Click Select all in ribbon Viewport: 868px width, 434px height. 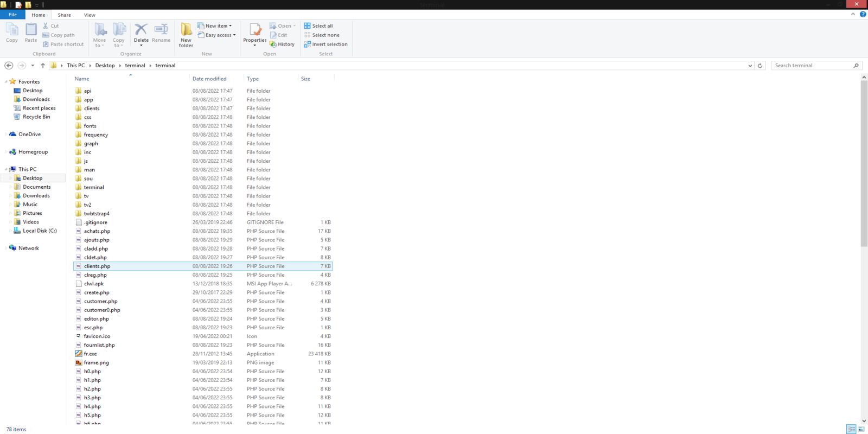click(x=322, y=26)
